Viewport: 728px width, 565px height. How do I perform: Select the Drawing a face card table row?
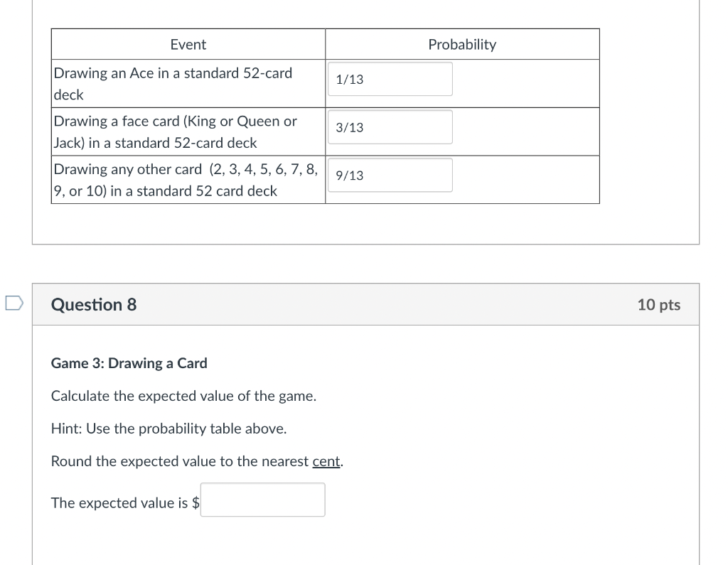pyautogui.click(x=188, y=131)
